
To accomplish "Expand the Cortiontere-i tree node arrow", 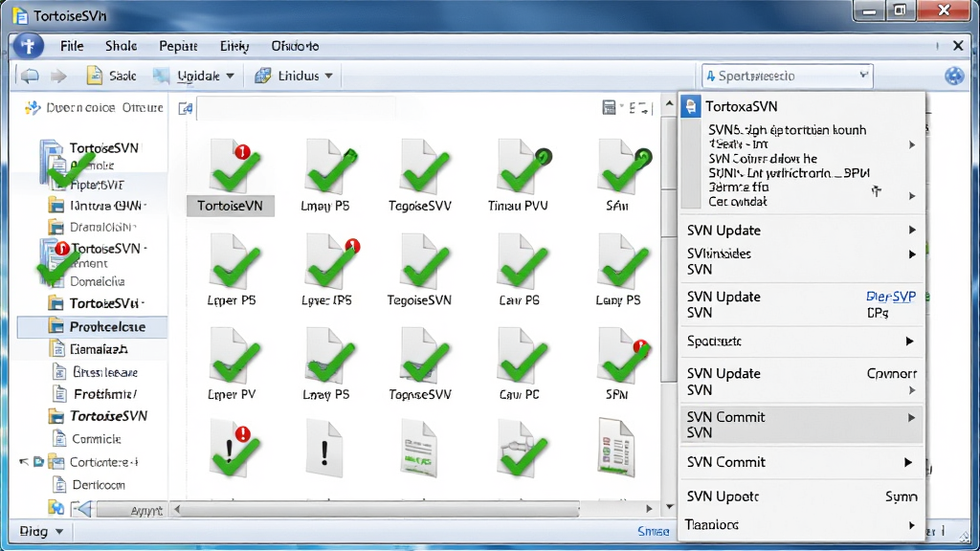I will [24, 462].
